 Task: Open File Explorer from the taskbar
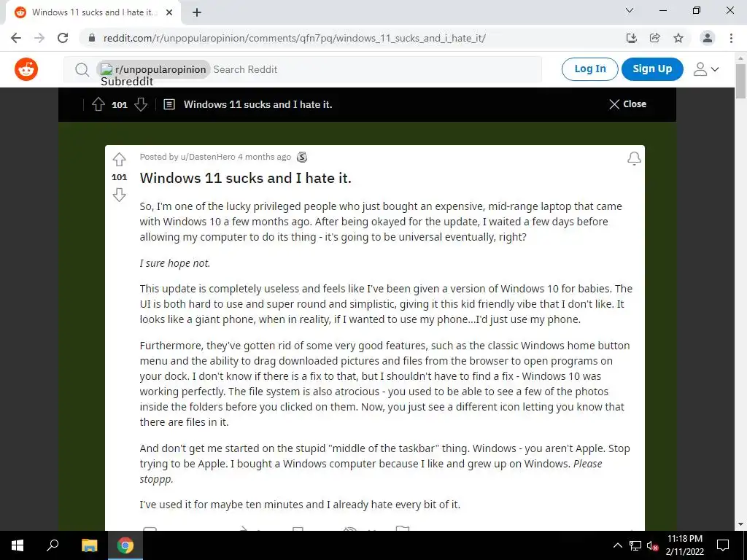pos(89,545)
